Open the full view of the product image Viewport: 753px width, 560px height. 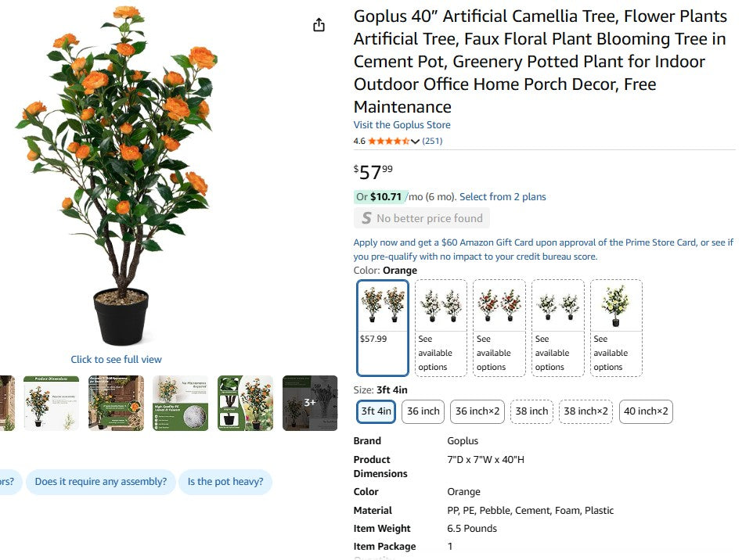[x=116, y=359]
